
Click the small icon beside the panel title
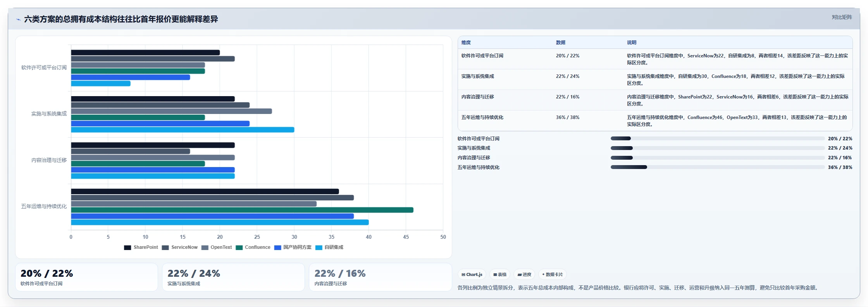pos(18,19)
